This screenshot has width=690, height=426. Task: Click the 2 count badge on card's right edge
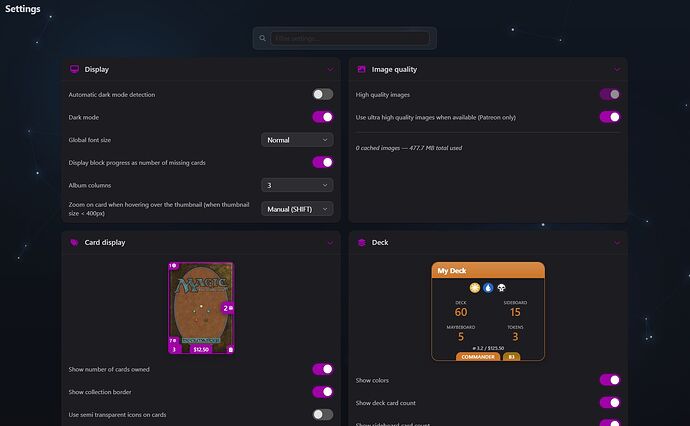(x=228, y=308)
